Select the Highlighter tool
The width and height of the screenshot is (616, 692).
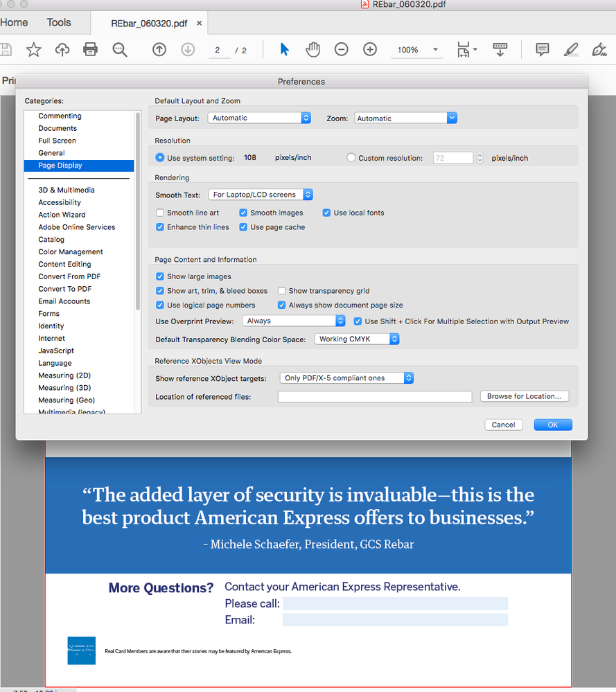click(x=570, y=49)
